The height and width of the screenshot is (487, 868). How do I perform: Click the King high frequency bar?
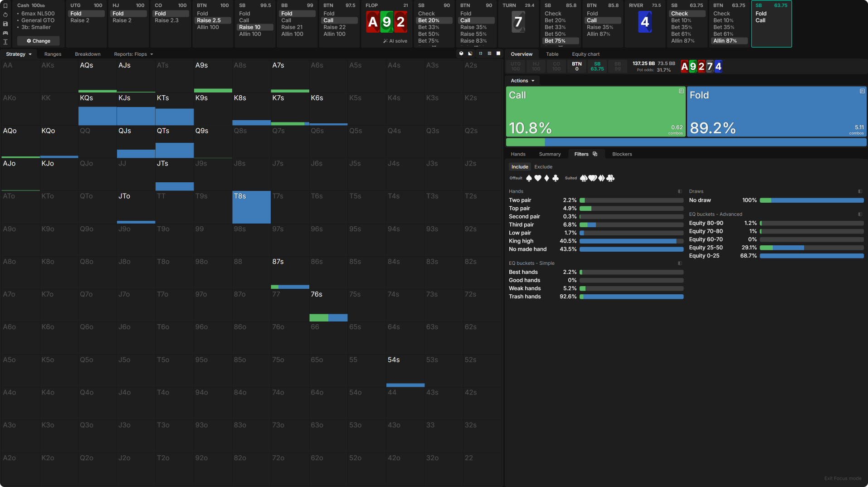point(631,241)
